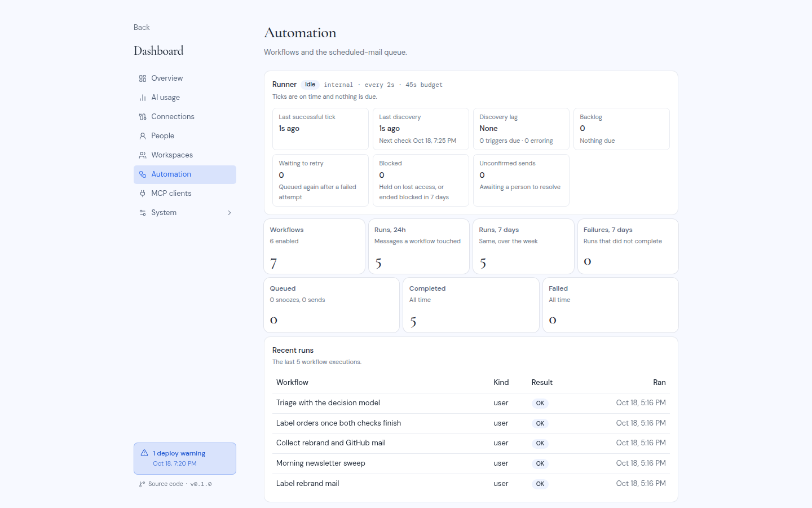Click 'Collect rebrand and GitHub mail' row
Screen dimensions: 812x508
(471, 443)
